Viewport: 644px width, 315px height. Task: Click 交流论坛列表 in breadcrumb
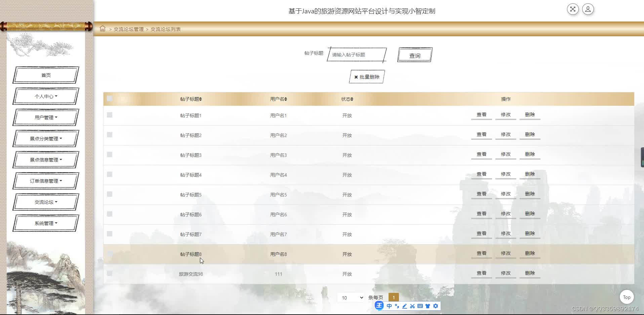tap(165, 29)
